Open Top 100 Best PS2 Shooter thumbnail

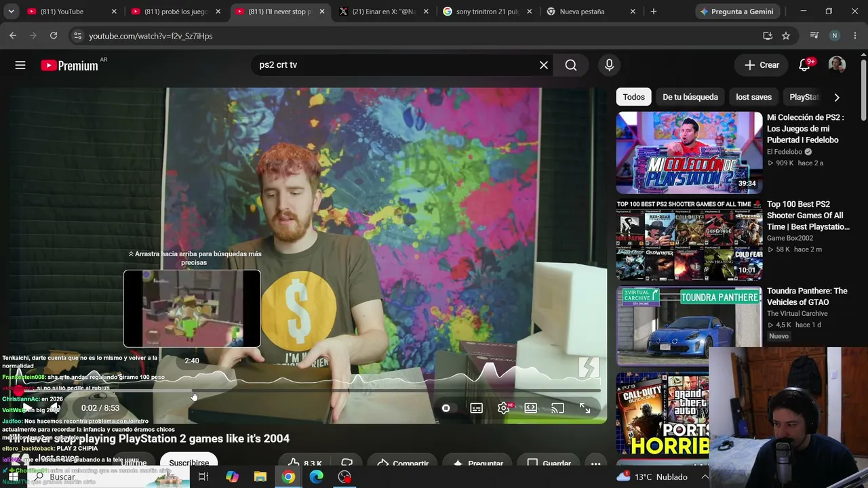(689, 240)
